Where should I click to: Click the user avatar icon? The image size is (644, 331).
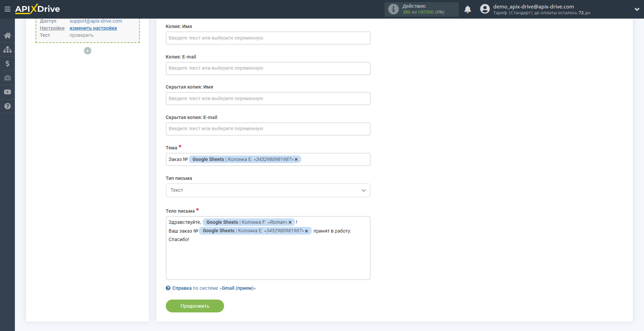[x=485, y=9]
